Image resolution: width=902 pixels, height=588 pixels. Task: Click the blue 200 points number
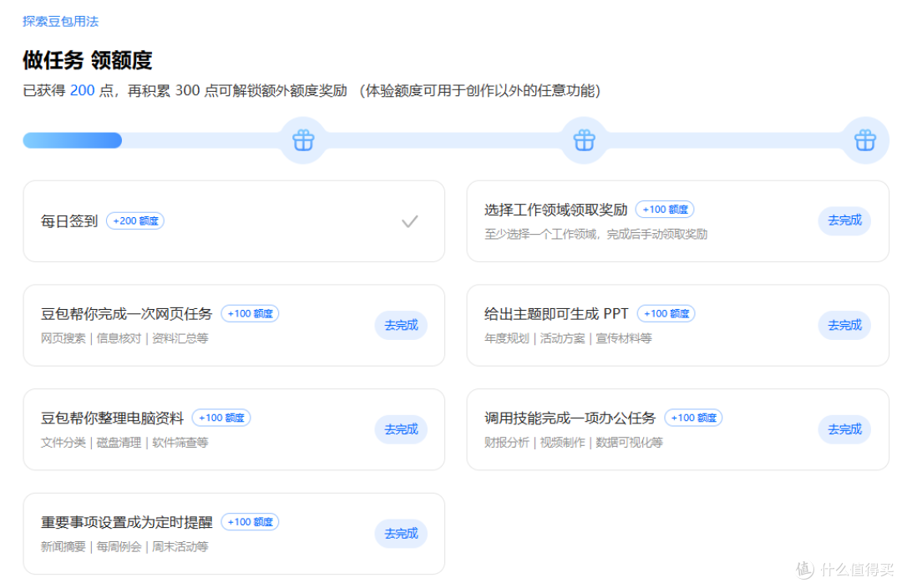coord(82,91)
